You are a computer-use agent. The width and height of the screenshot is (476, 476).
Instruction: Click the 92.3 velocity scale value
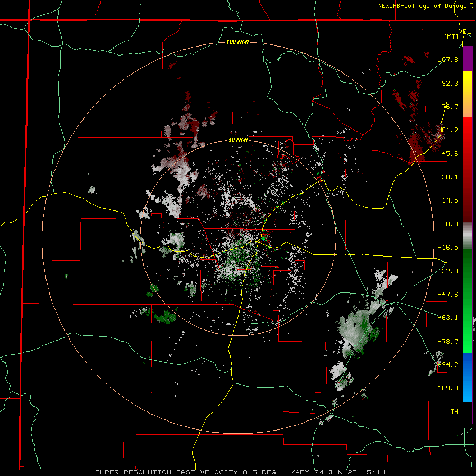pos(450,83)
